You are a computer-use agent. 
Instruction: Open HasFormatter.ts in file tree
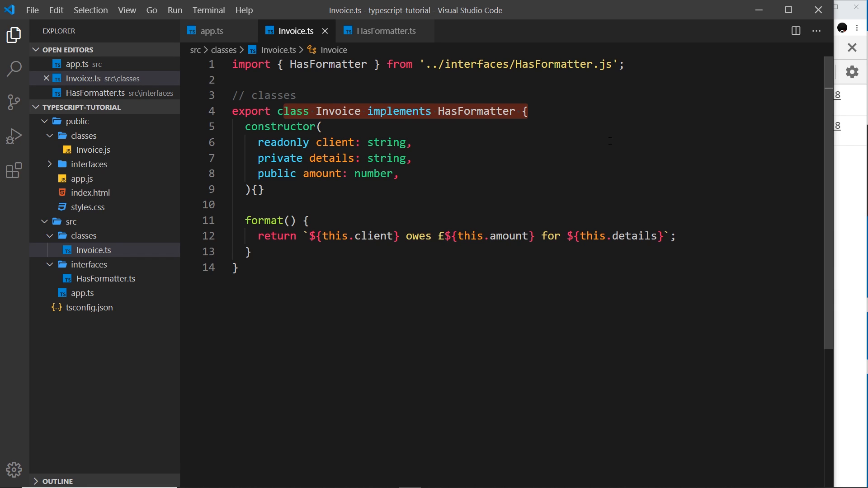click(106, 278)
